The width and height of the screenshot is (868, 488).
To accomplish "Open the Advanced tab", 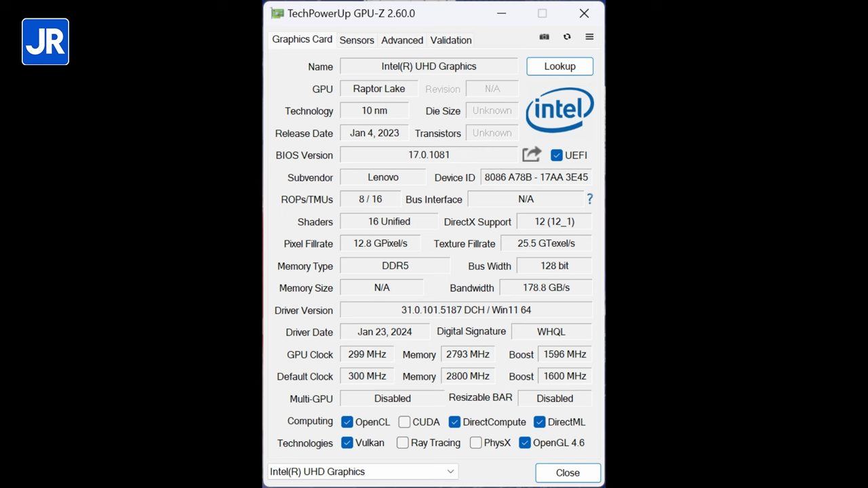I will click(401, 40).
